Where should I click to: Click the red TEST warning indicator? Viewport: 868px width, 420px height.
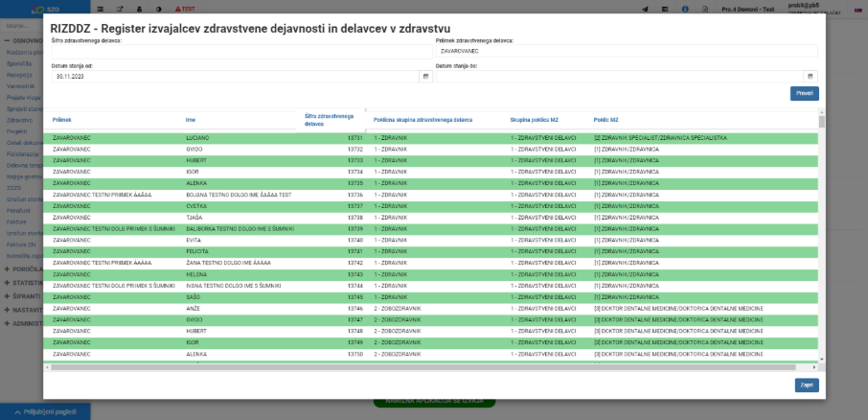click(x=185, y=9)
